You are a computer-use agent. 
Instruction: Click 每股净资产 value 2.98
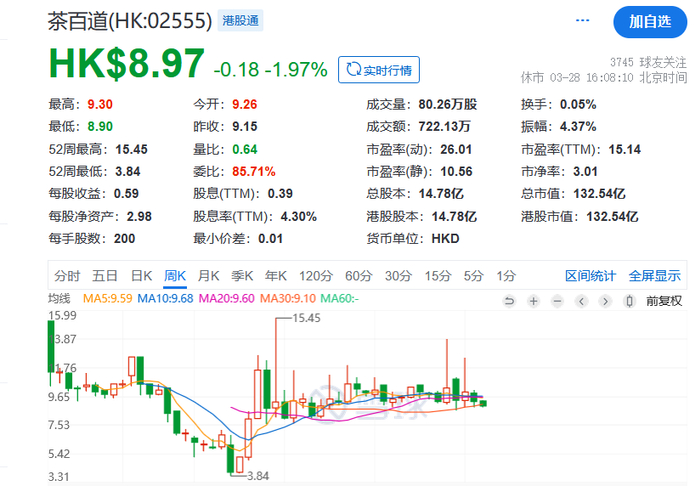[x=139, y=217]
